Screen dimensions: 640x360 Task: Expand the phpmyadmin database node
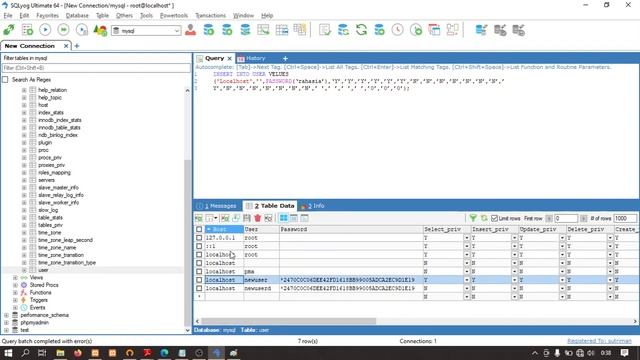6,322
